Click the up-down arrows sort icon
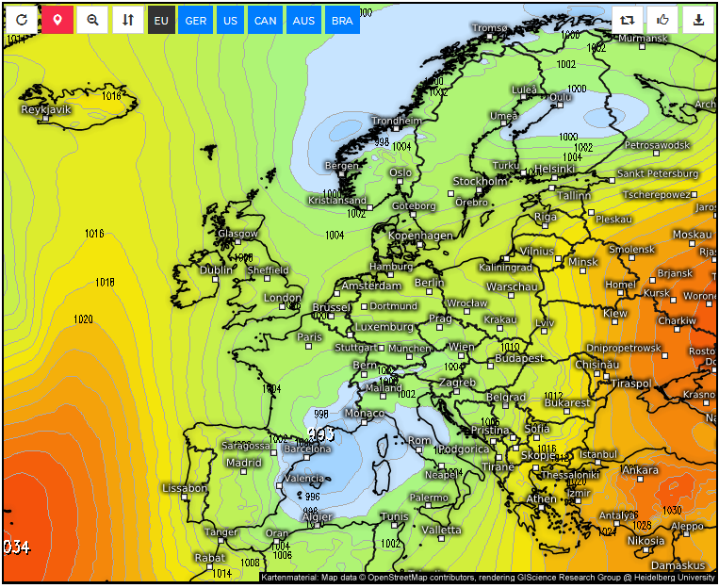The image size is (719, 588). [128, 20]
